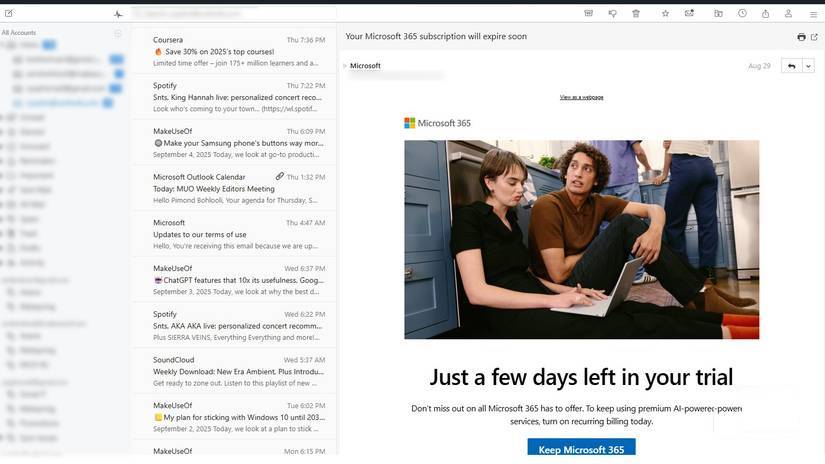Open the Microsoft Outlook Calendar MUO Weekly Editors Meeting email
The height and width of the screenshot is (464, 825).
[x=234, y=188]
